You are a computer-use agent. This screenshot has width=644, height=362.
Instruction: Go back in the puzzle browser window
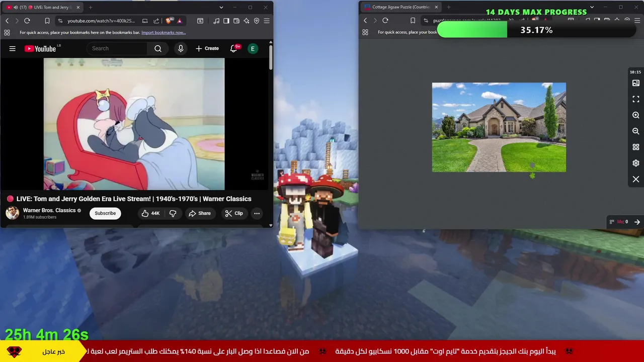[x=365, y=21]
